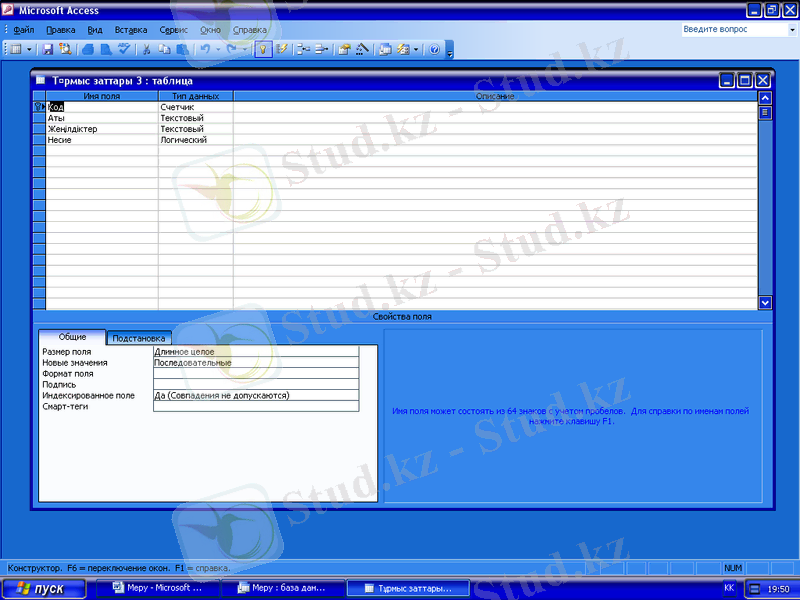The height and width of the screenshot is (600, 800).
Task: Open the Сервис menu
Action: point(173,30)
